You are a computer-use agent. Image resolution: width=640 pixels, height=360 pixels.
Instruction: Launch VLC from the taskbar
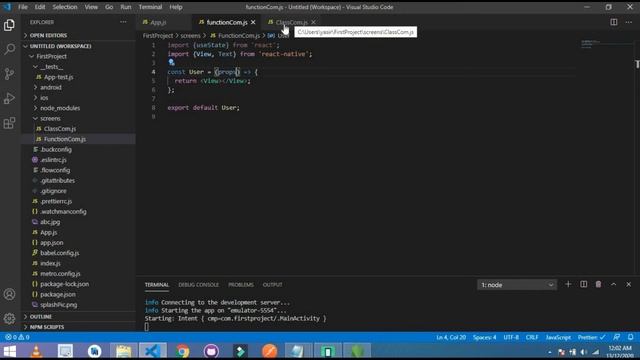click(36, 351)
